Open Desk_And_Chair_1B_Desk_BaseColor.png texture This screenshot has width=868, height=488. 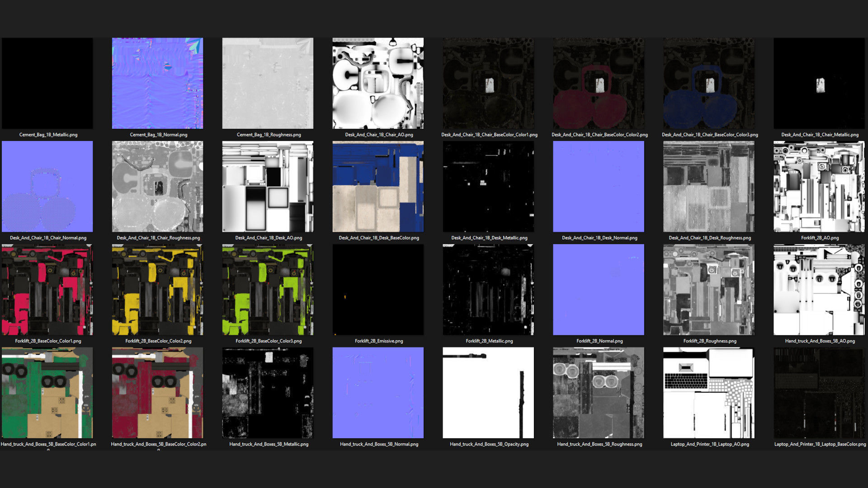378,186
